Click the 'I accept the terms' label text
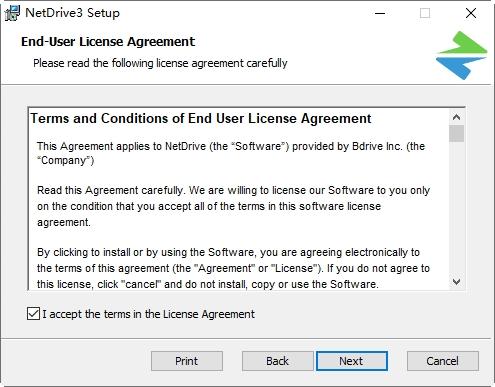Image resolution: width=495 pixels, height=387 pixels. (148, 314)
